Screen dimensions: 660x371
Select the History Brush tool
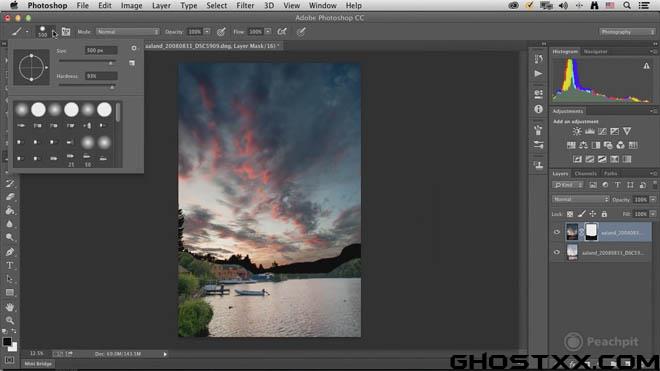(x=10, y=184)
